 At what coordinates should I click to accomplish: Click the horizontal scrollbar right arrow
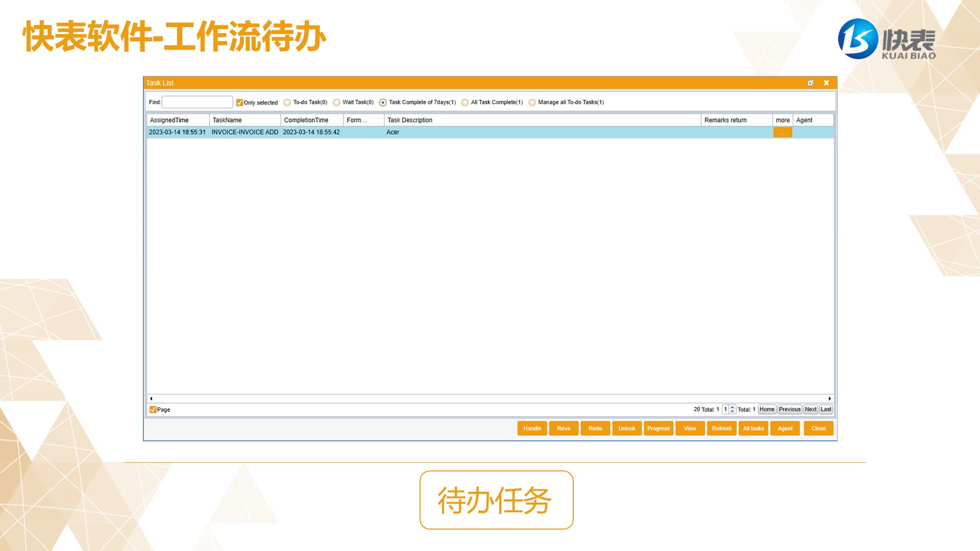point(829,398)
